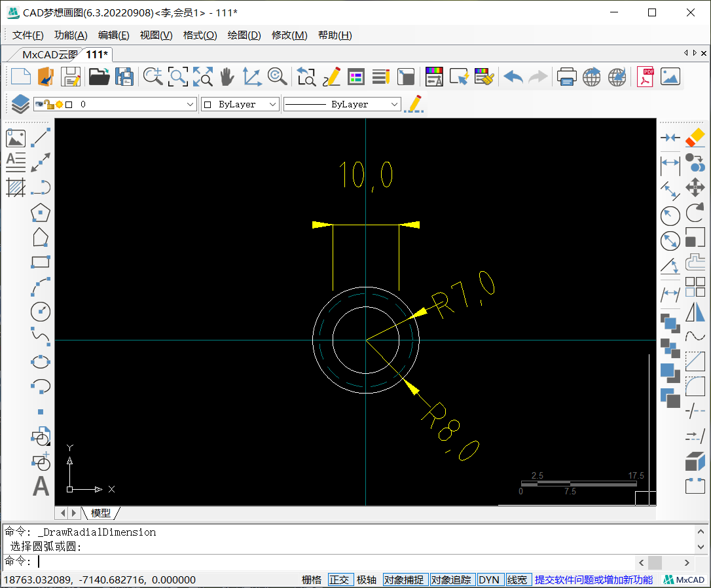The image size is (711, 588).
Task: Select the Hatch tool
Action: [16, 187]
